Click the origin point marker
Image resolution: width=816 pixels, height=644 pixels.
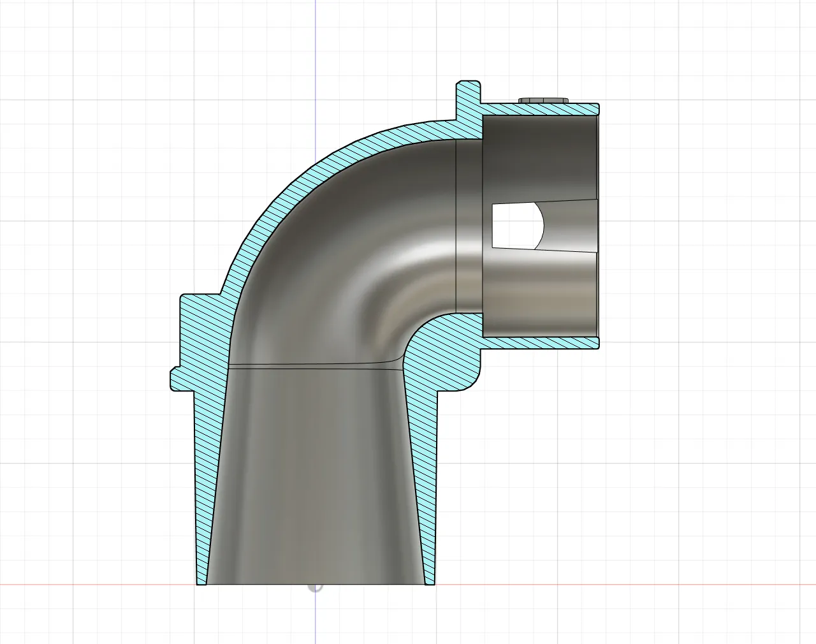tap(315, 585)
